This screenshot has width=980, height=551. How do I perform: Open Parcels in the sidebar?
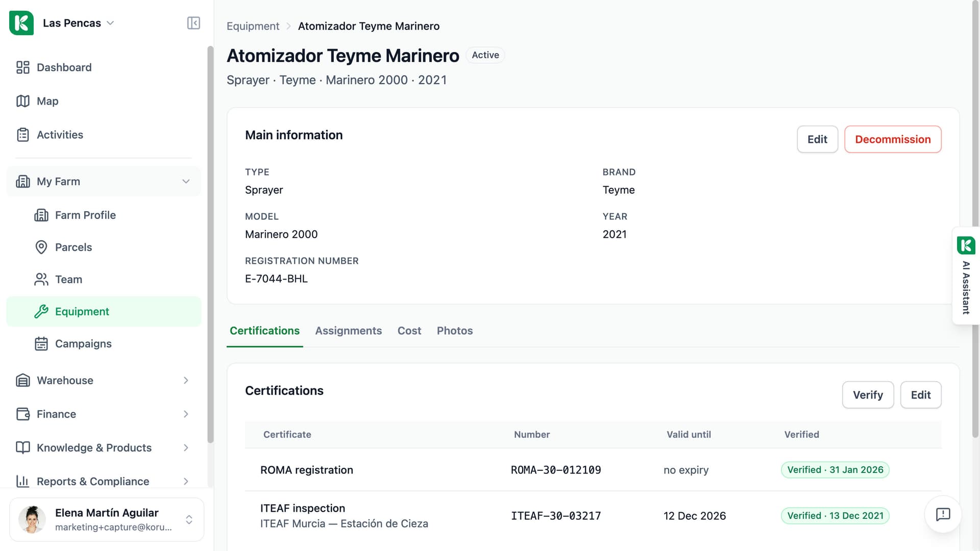point(104,247)
